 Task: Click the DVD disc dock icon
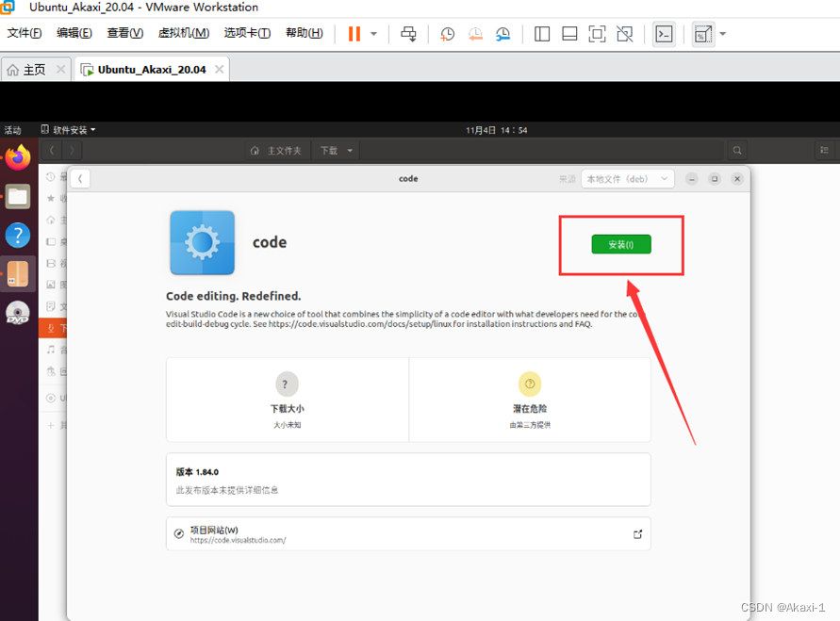(18, 313)
